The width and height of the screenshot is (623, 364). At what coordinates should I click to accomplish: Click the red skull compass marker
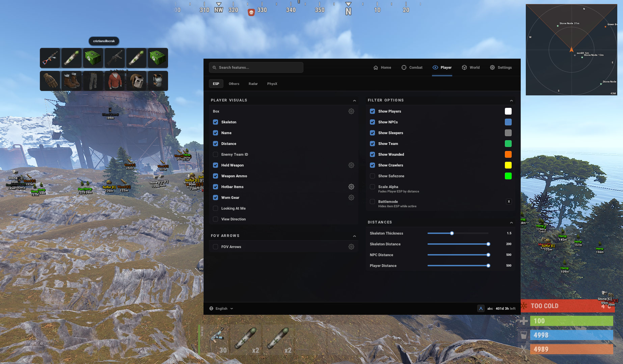pos(251,12)
